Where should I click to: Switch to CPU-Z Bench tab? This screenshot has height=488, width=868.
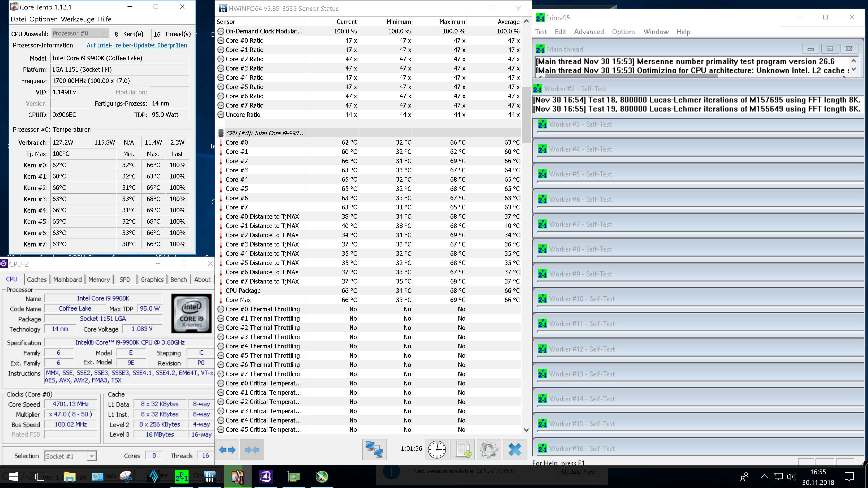click(x=179, y=279)
